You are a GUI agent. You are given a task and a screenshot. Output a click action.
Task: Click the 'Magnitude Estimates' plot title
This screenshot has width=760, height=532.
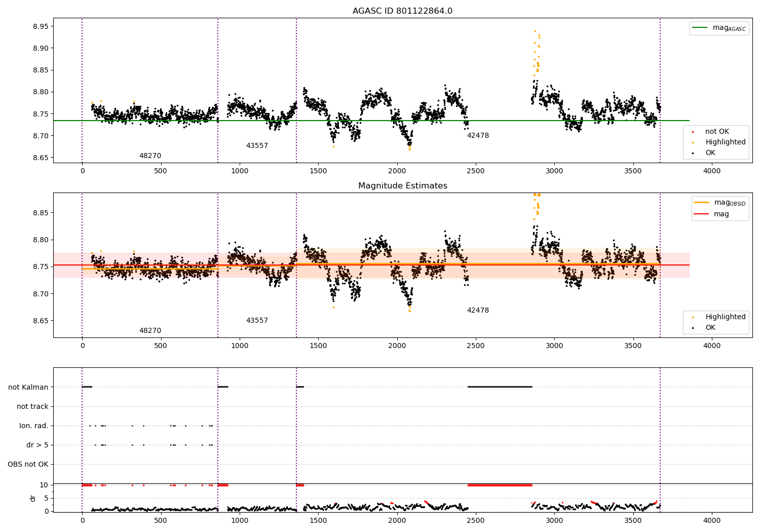[402, 186]
